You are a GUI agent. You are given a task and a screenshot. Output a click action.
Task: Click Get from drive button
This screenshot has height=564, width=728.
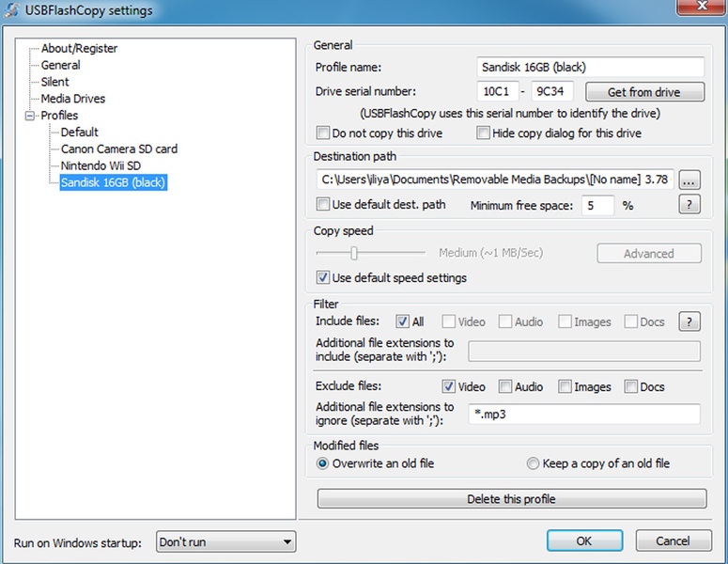coord(644,92)
